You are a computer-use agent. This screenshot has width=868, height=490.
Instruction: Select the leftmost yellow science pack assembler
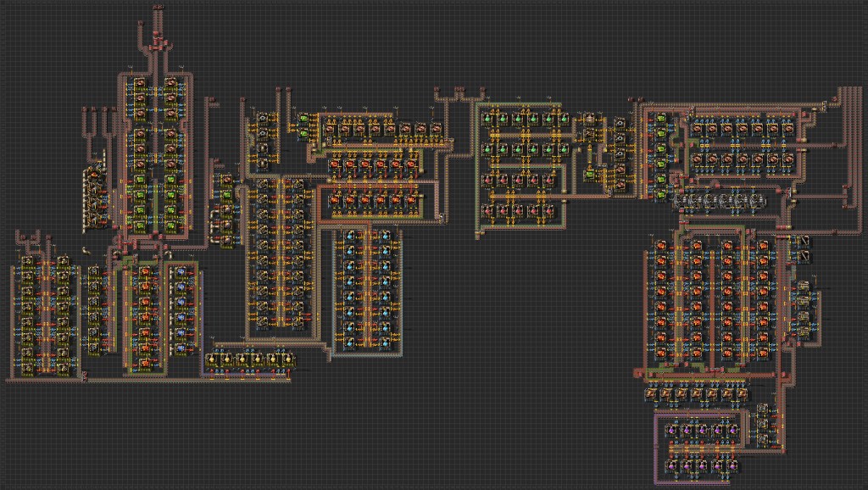[211, 360]
